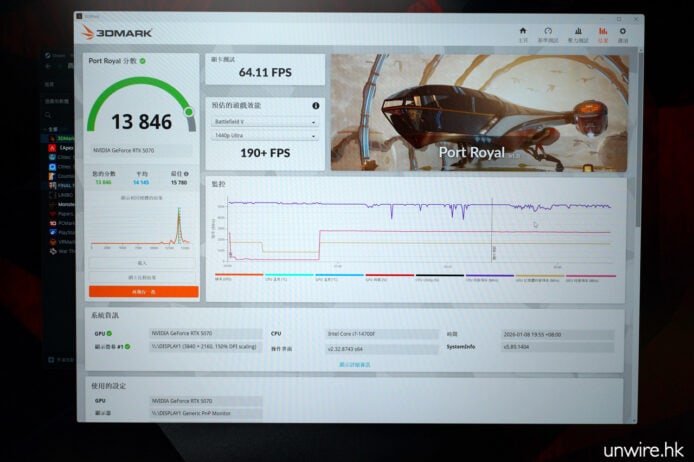The image size is (694, 462).
Task: Click the 3DMark logo
Action: (x=117, y=33)
